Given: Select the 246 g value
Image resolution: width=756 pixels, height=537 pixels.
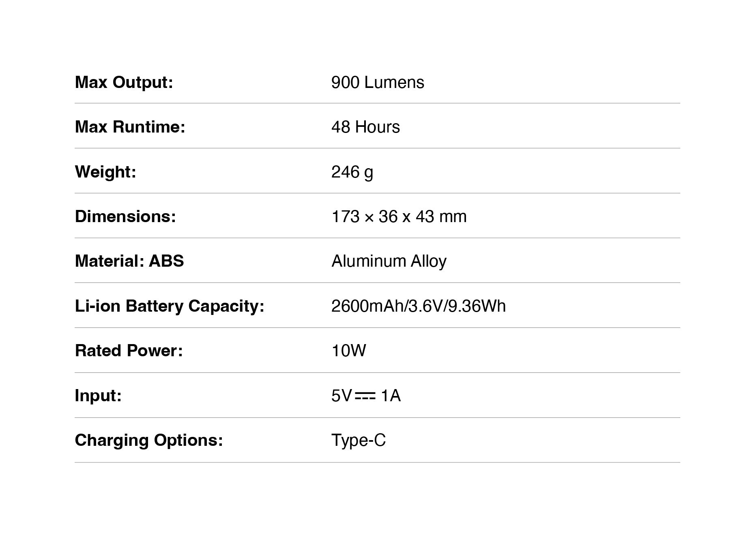Looking at the screenshot, I should point(352,172).
